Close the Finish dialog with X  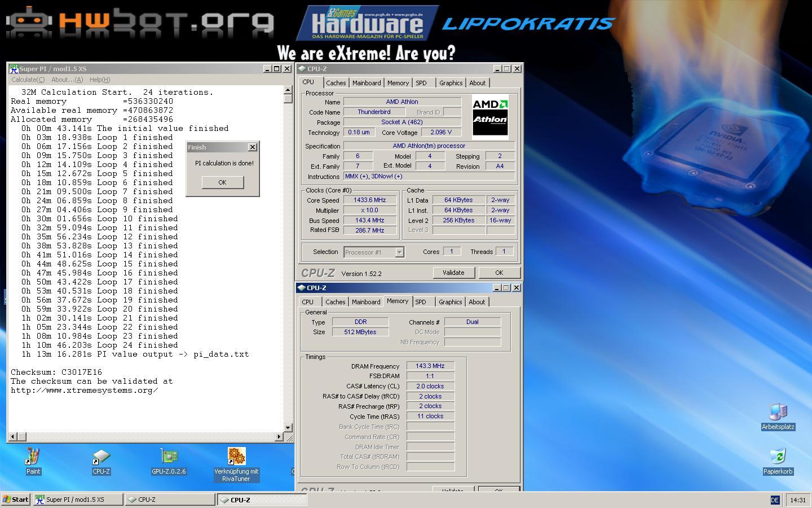pyautogui.click(x=252, y=147)
